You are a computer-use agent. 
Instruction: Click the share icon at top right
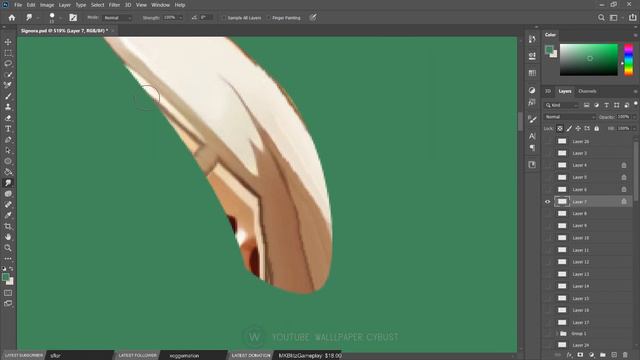[x=633, y=18]
